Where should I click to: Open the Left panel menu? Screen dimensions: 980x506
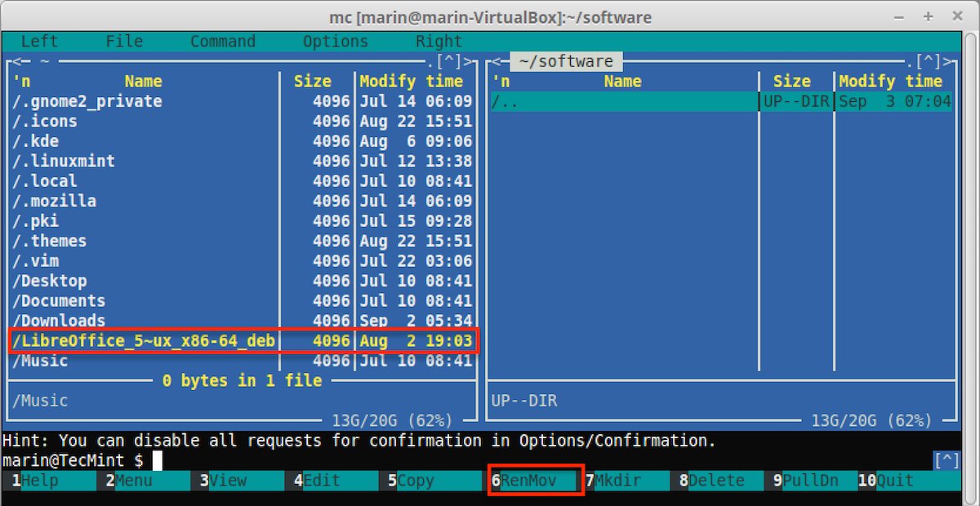click(x=39, y=42)
